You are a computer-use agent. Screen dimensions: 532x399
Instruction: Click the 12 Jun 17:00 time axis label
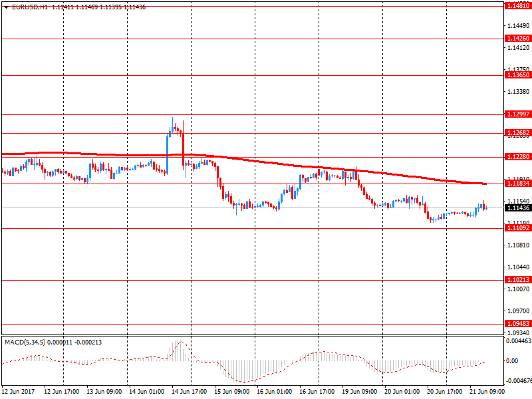(x=62, y=392)
